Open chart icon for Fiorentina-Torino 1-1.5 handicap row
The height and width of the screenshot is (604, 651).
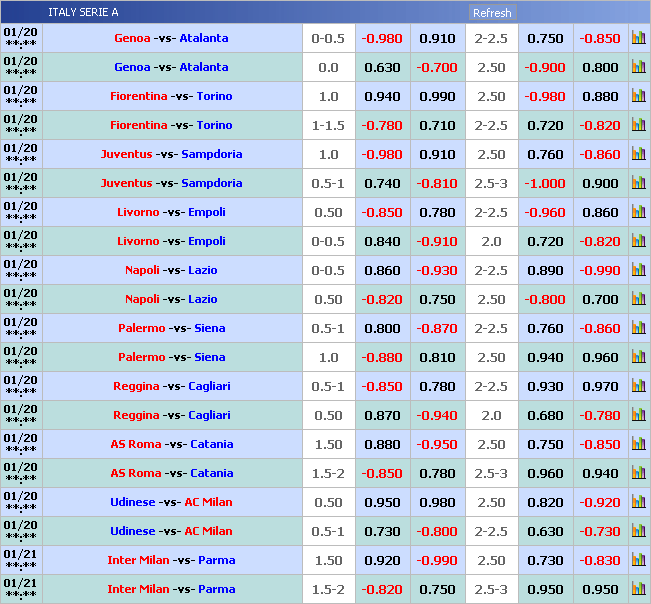638,126
